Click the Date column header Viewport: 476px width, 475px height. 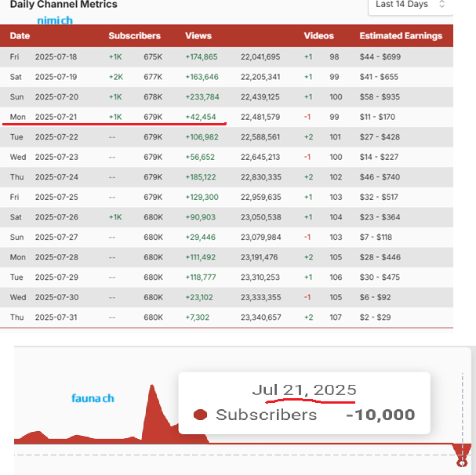20,36
